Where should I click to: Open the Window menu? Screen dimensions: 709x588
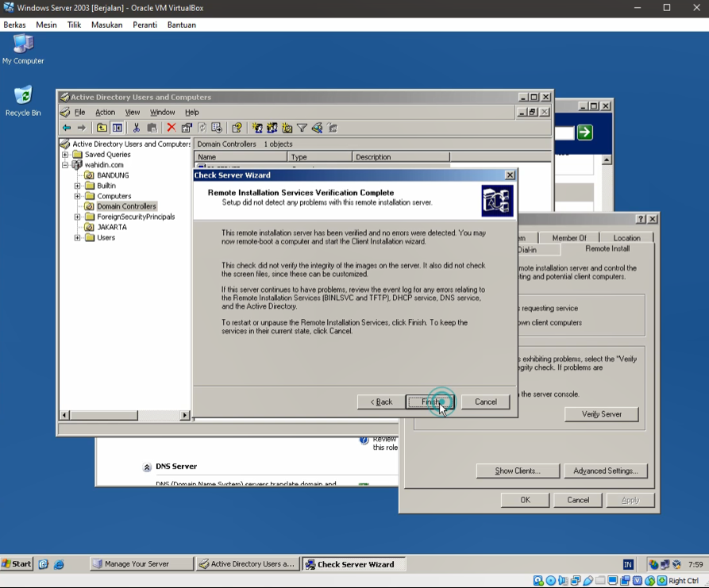tap(162, 112)
